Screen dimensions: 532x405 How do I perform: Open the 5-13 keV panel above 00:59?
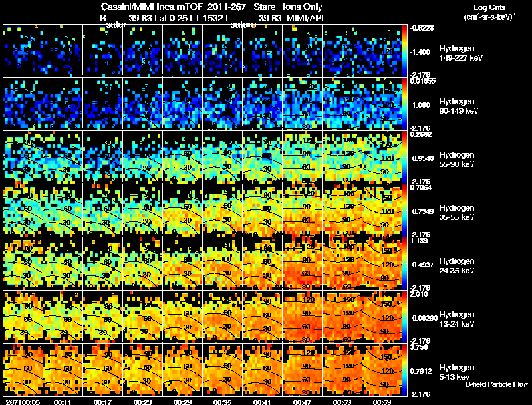click(383, 370)
